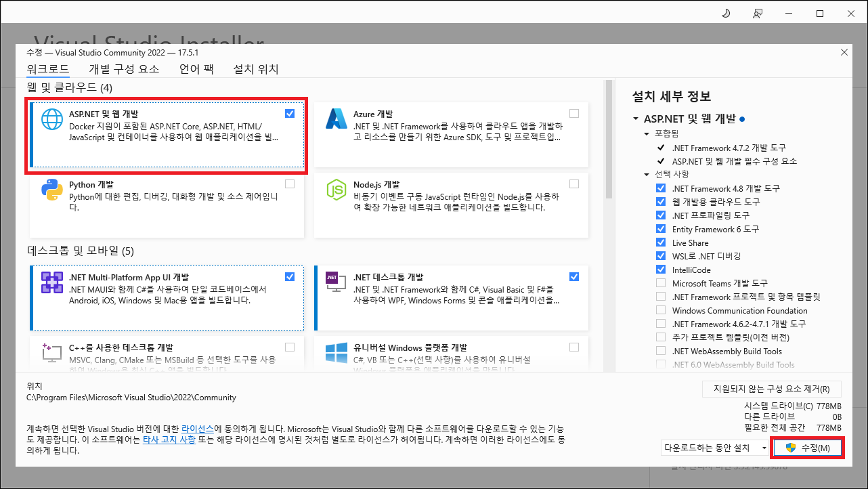Click the moon theme icon in title bar
The width and height of the screenshot is (868, 489).
click(726, 13)
